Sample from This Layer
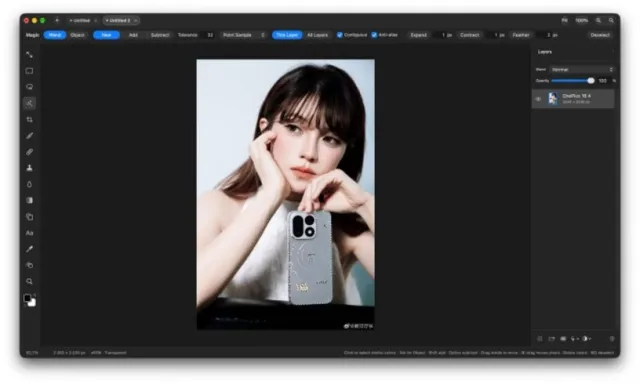This screenshot has height=384, width=640. click(287, 35)
